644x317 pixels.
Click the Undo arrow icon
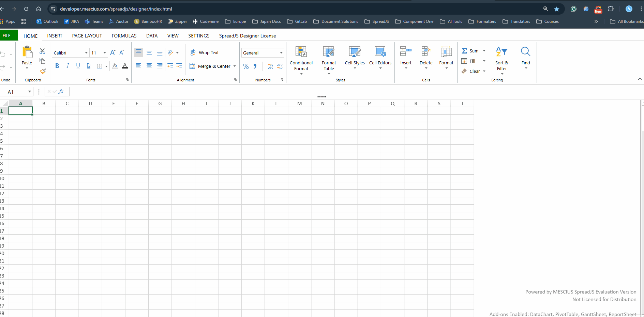click(3, 54)
